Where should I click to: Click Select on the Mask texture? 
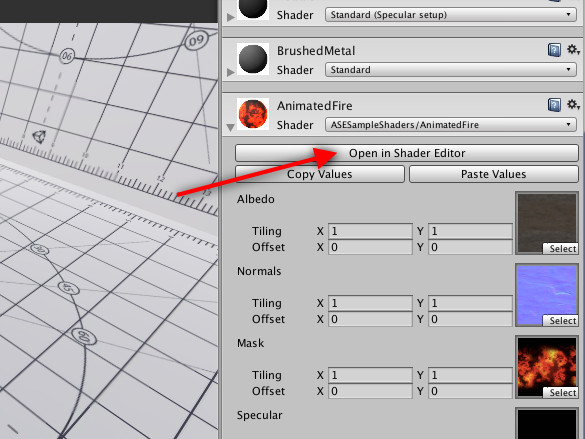560,393
